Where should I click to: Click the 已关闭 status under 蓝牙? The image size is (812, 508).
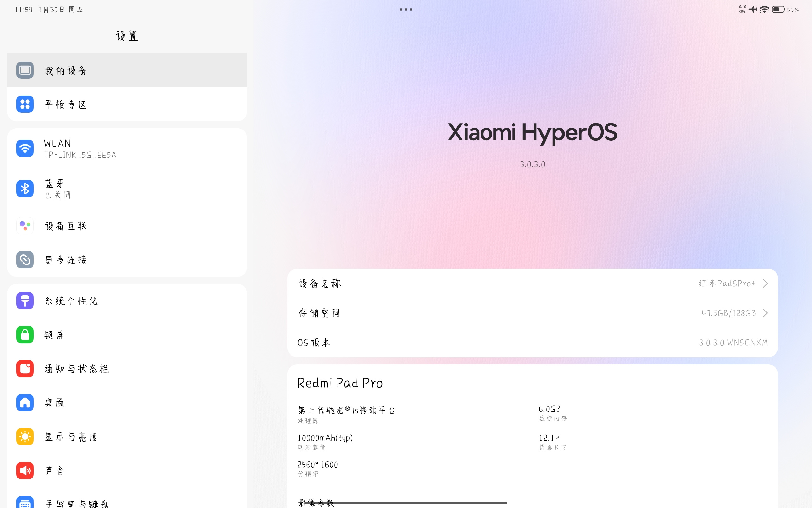[x=58, y=195]
